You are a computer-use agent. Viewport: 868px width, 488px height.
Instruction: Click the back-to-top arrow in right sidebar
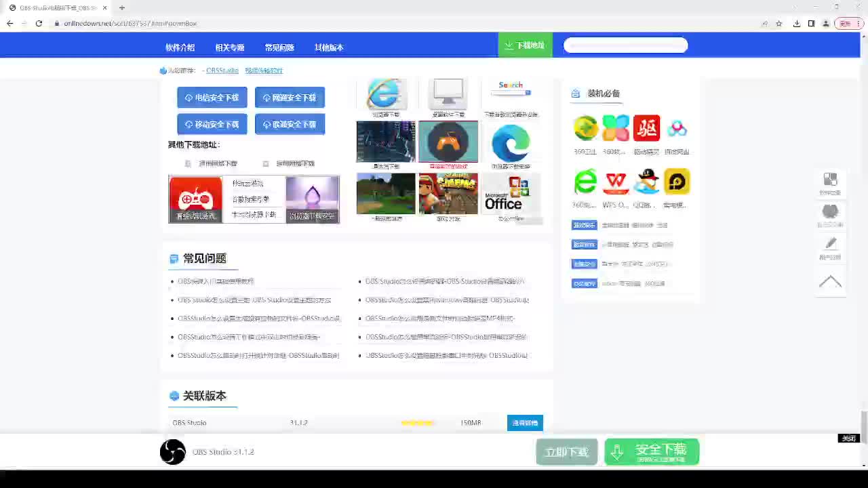click(x=830, y=281)
